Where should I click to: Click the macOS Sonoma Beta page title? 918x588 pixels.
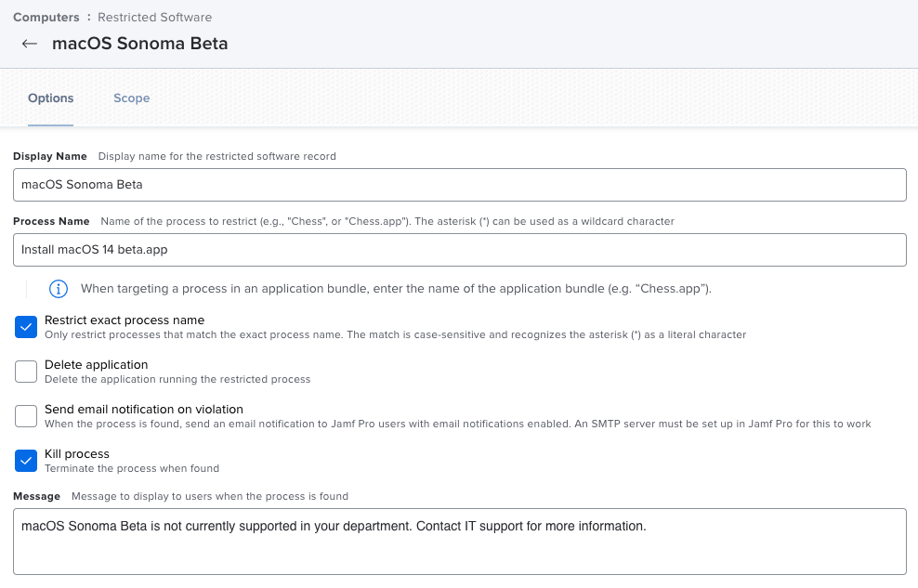pos(140,44)
